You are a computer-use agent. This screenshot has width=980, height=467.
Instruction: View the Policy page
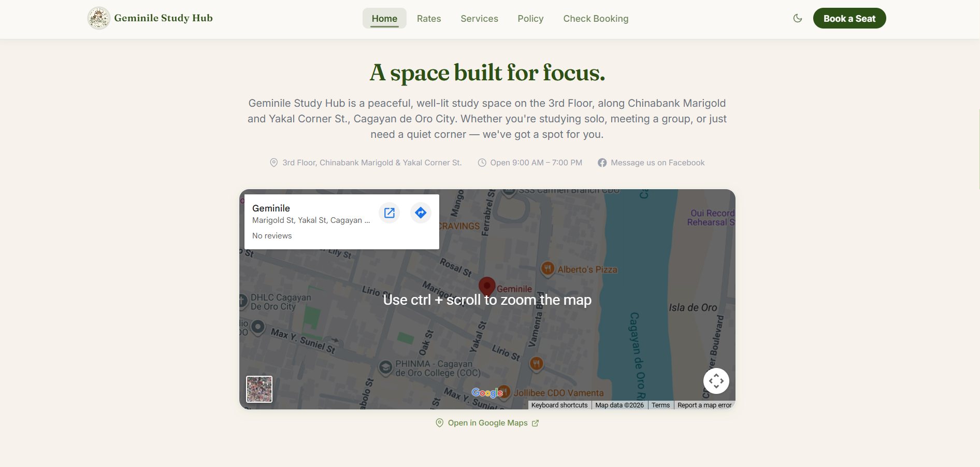530,19
